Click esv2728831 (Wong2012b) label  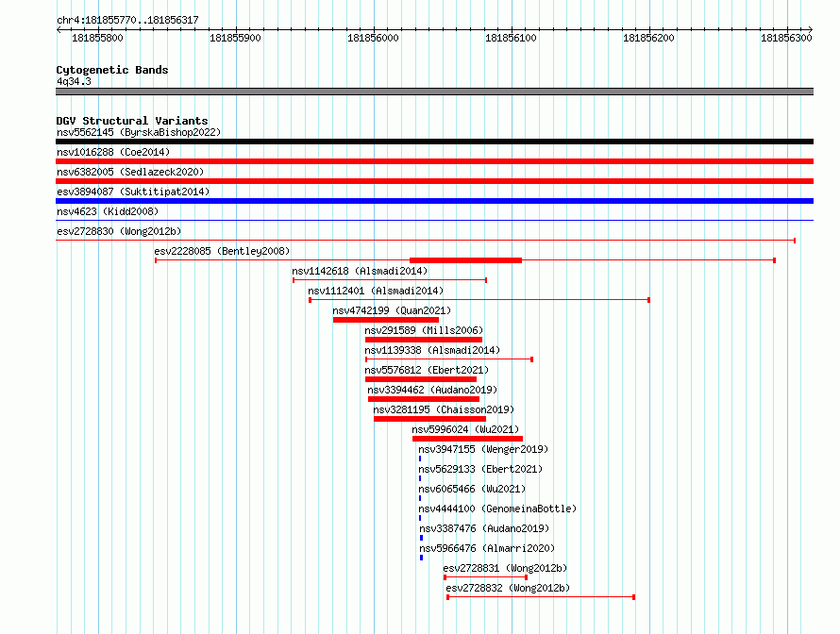tap(505, 568)
